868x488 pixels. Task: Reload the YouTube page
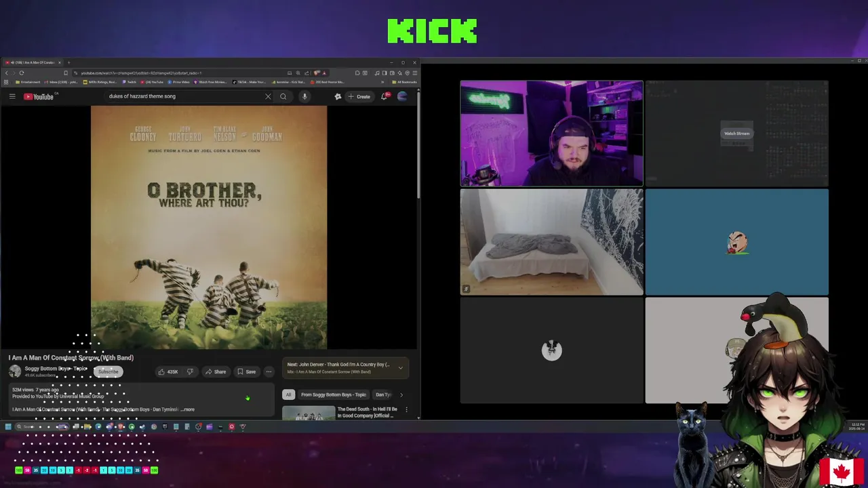tap(22, 73)
